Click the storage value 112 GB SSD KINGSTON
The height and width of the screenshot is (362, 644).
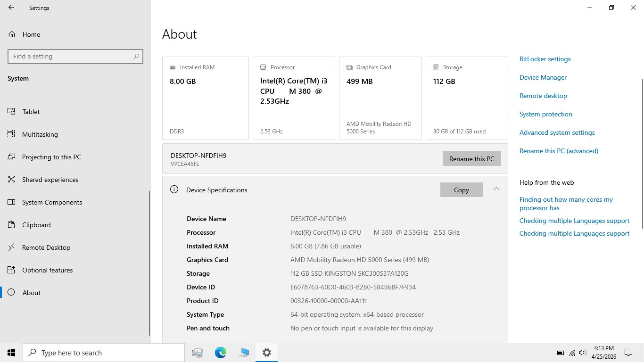tap(349, 273)
